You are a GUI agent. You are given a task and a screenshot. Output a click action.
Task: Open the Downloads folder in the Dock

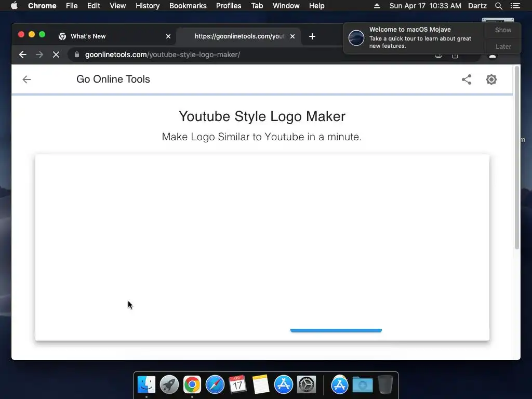click(x=363, y=385)
